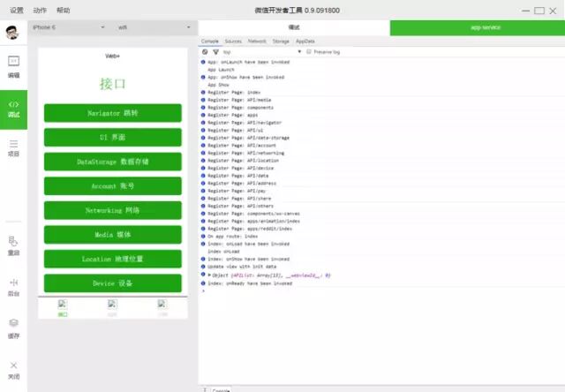
Task: Click the 'Register Page: API/account' log line
Action: click(x=242, y=145)
